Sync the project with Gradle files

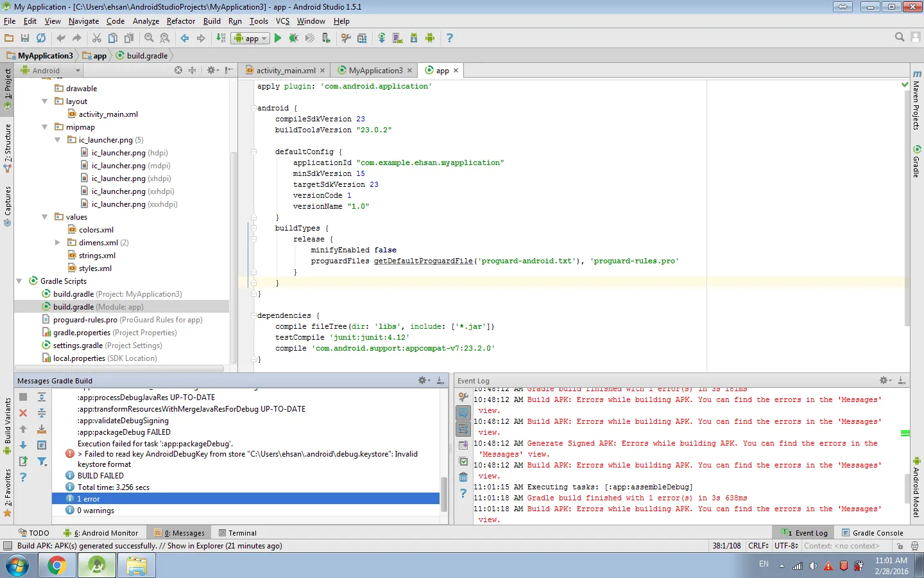point(382,39)
